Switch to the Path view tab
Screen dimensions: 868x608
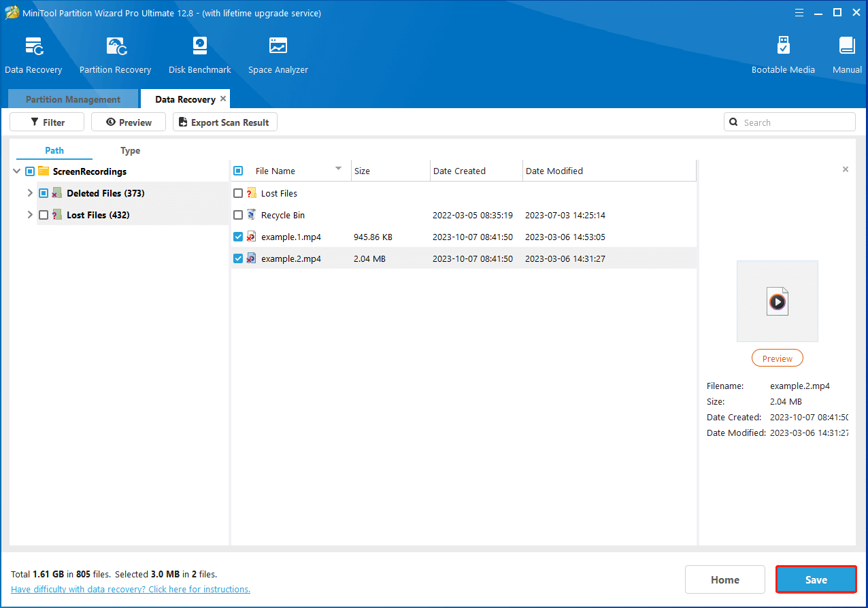click(x=54, y=150)
